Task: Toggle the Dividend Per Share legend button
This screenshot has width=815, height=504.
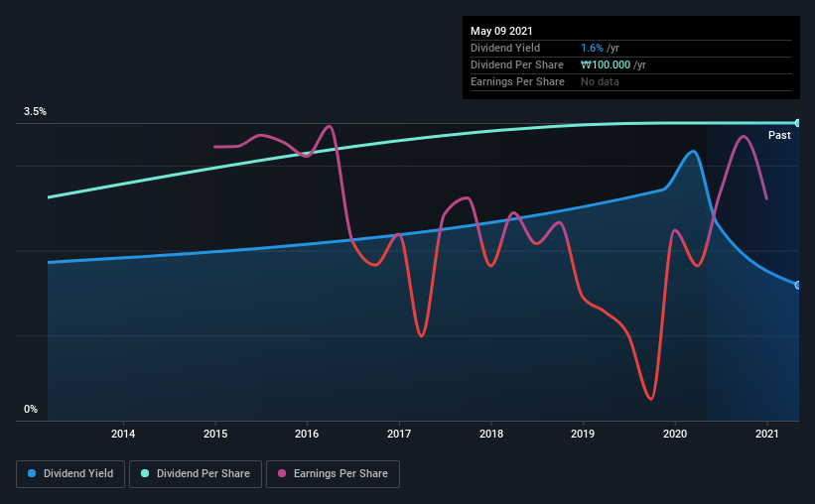Action: coord(196,474)
